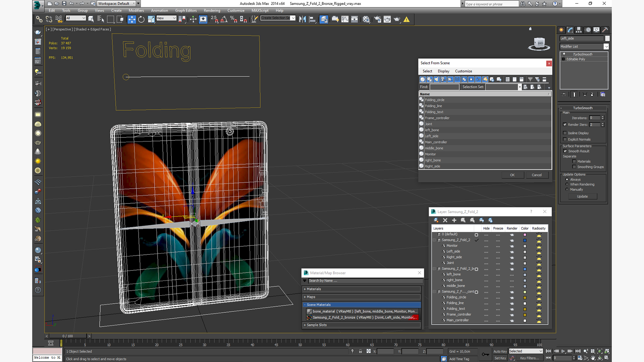
Task: Open the selection filter All dropdown
Action: pos(76,18)
